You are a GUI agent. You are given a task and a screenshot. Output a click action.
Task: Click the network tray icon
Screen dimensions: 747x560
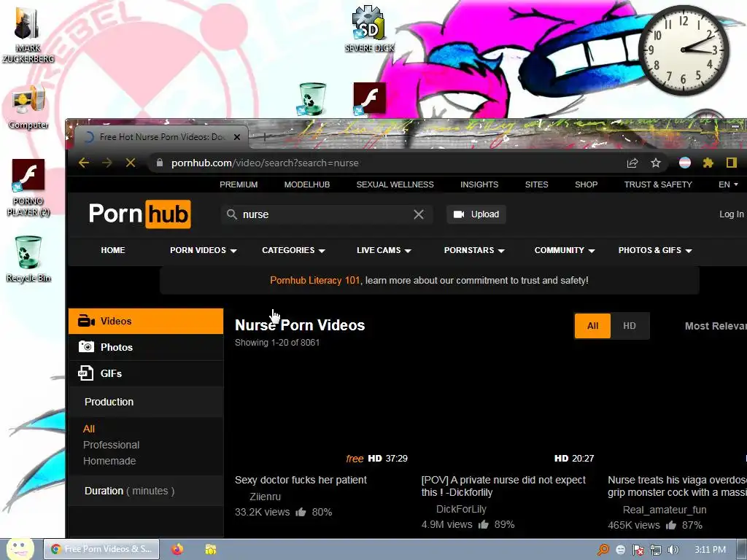[x=656, y=550]
